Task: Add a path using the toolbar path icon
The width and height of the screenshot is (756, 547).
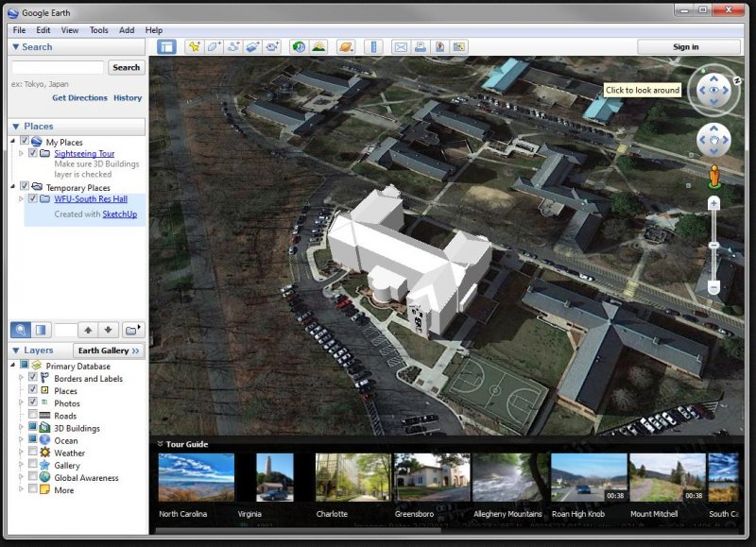Action: point(233,46)
